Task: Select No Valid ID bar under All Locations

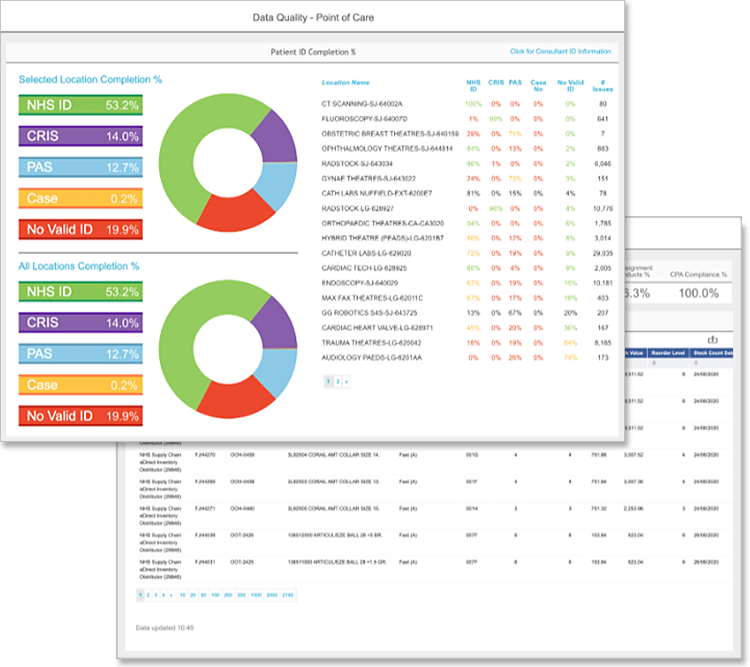Action: click(80, 416)
